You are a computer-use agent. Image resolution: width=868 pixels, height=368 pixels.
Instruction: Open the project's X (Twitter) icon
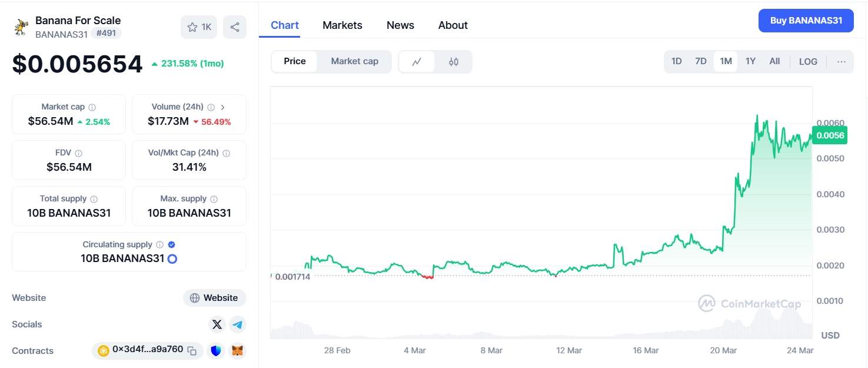pos(217,324)
